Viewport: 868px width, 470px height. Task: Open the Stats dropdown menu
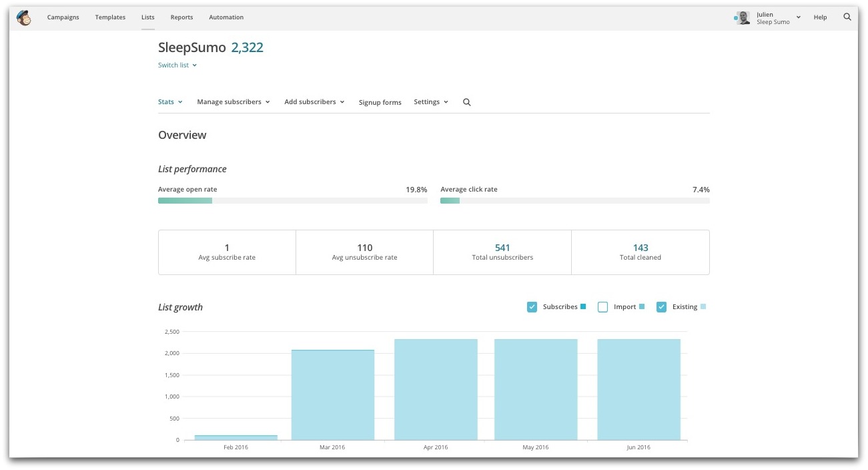(170, 102)
